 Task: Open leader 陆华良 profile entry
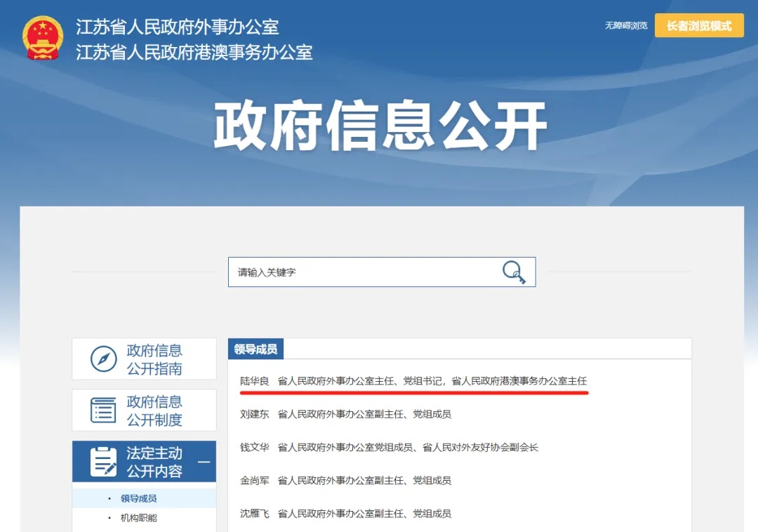point(255,381)
